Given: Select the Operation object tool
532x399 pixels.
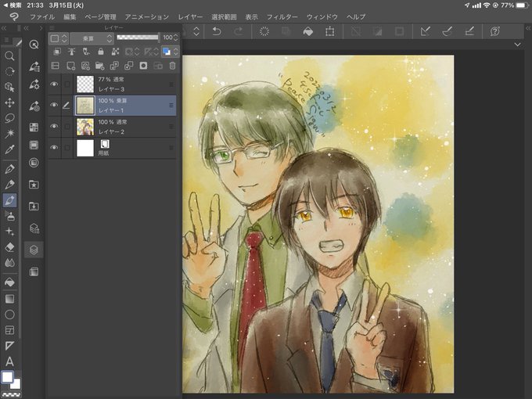Looking at the screenshot, I should (x=9, y=87).
